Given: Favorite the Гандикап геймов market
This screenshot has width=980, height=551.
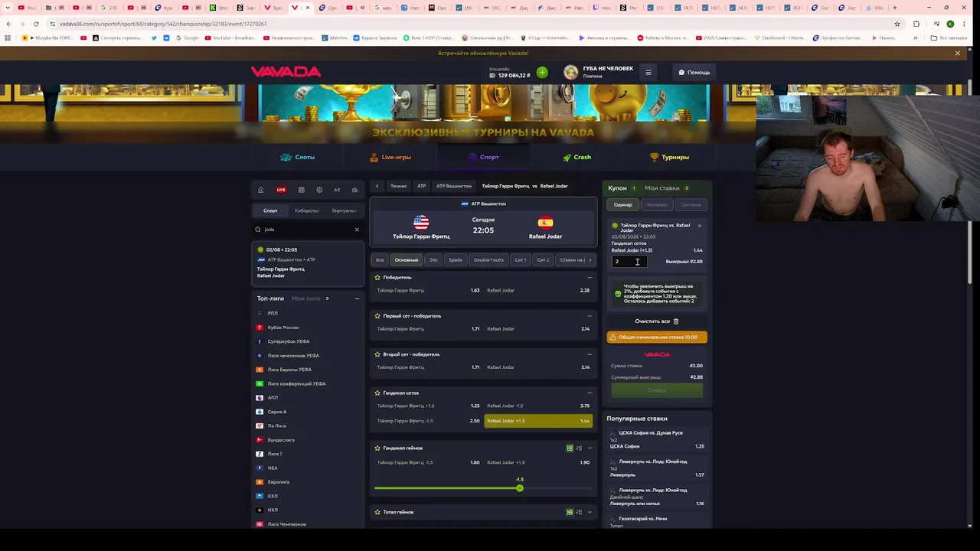Looking at the screenshot, I should pos(377,448).
